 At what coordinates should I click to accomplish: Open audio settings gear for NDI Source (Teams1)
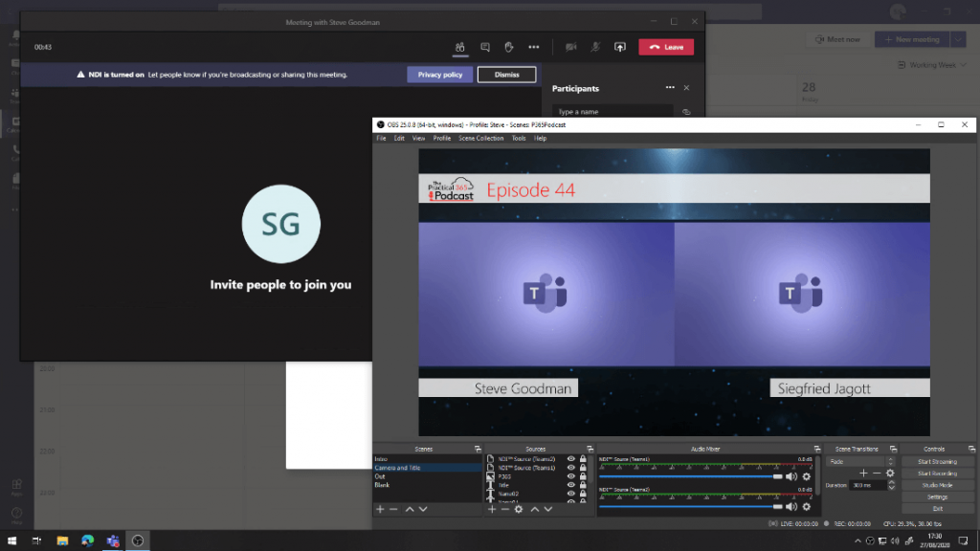[806, 476]
